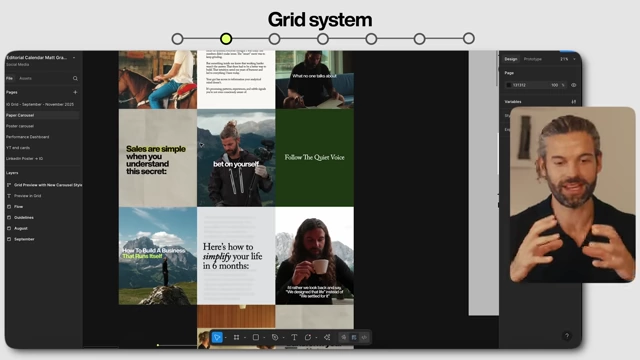Select the Text tool
The image size is (640, 360).
[x=294, y=337]
